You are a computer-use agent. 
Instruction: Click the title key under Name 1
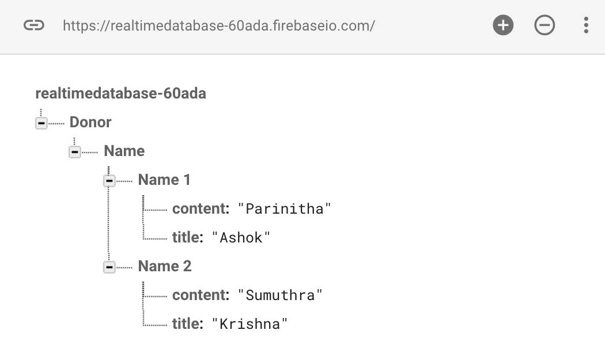pos(187,237)
